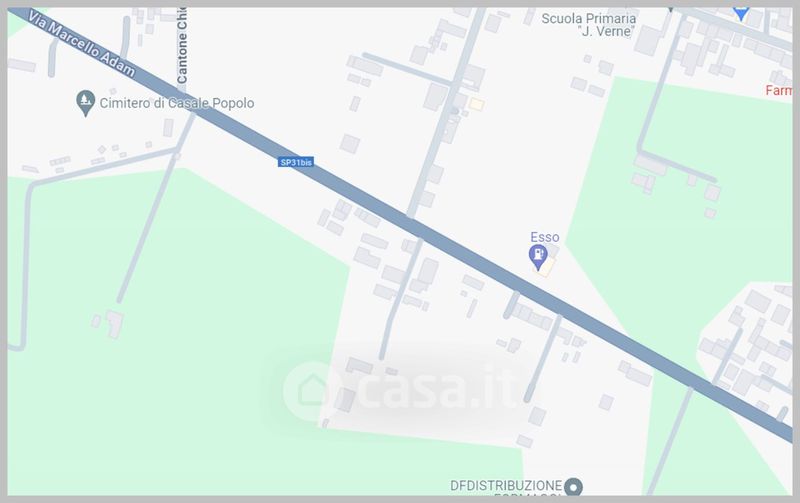Click the yellow building on the northern side street
The width and height of the screenshot is (800, 503).
(476, 104)
